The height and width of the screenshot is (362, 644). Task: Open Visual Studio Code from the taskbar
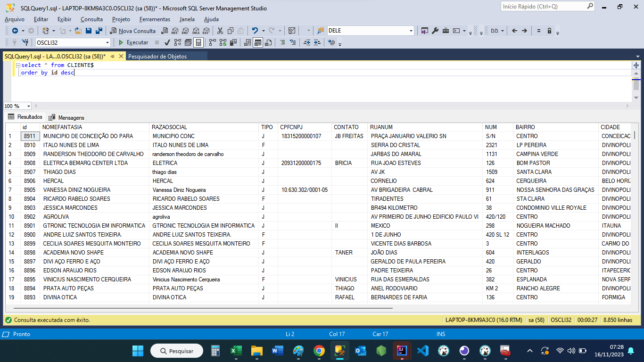click(423, 351)
